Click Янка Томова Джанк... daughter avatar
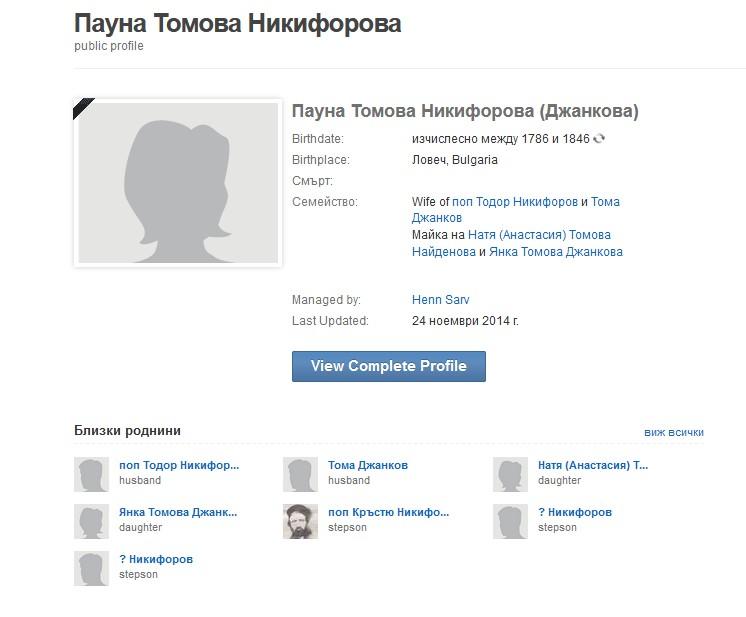746x617 pixels. (91, 521)
